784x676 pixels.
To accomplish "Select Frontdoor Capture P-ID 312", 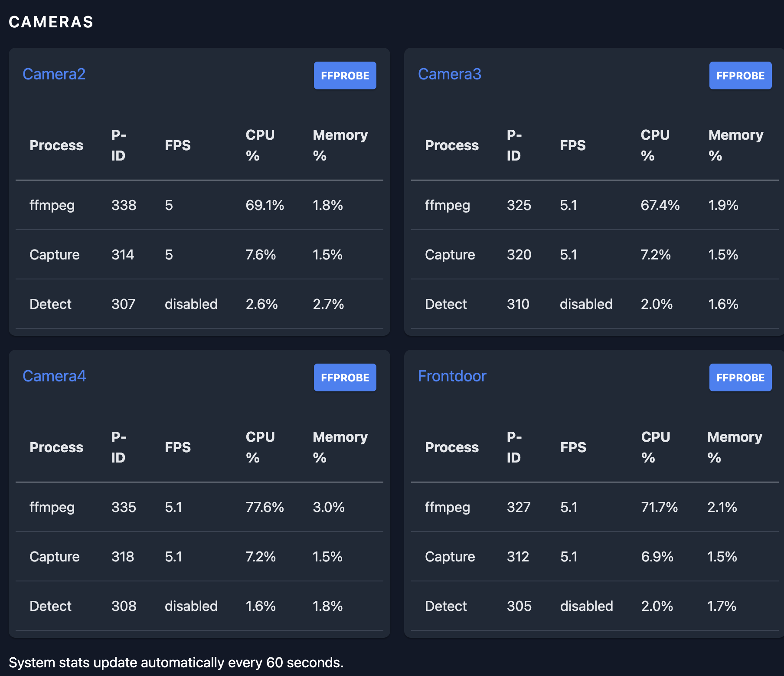I will pos(518,557).
